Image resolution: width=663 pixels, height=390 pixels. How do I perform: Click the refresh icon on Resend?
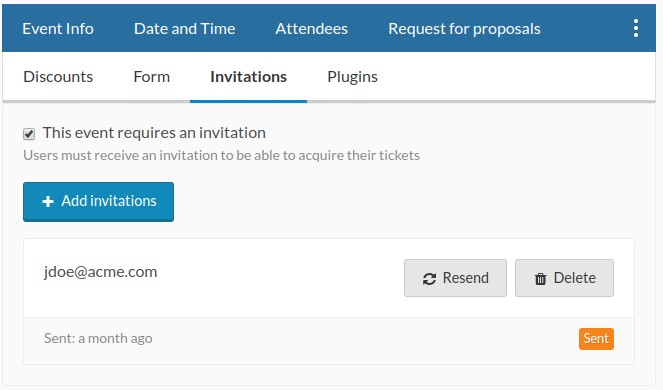pyautogui.click(x=429, y=279)
